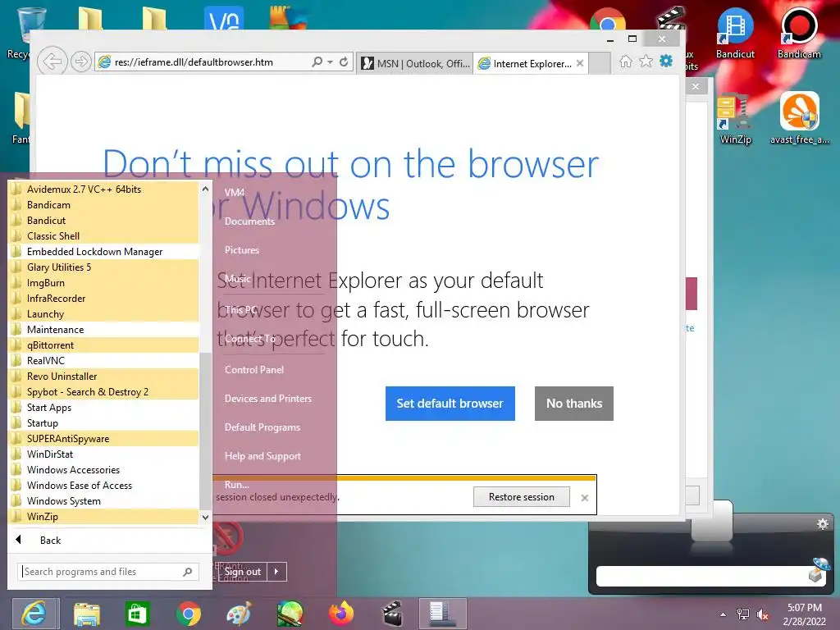840x630 pixels.
Task: Open the WinDirStat folder
Action: (104, 454)
